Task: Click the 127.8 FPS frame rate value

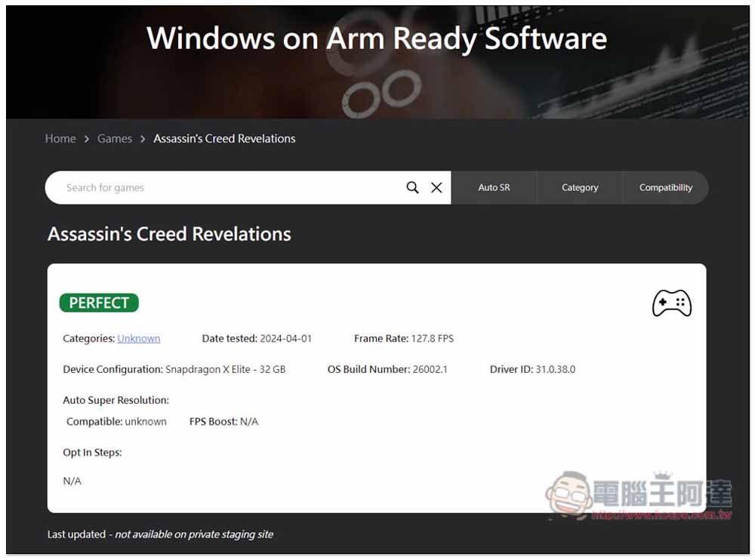Action: [432, 339]
